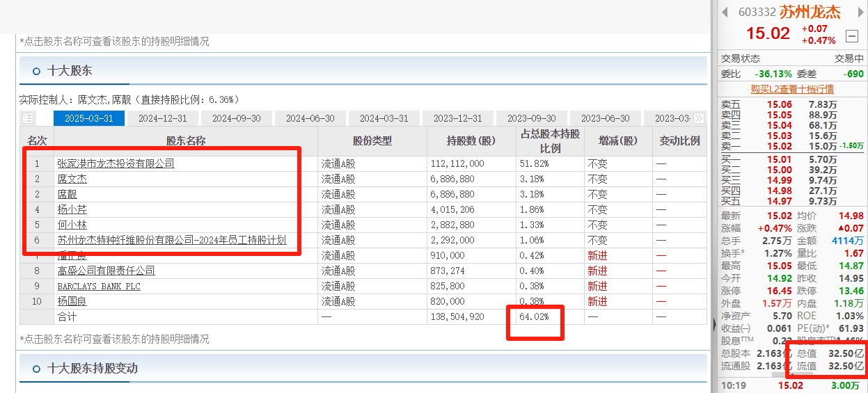Switch to the 2024-12-31 tab

(163, 118)
